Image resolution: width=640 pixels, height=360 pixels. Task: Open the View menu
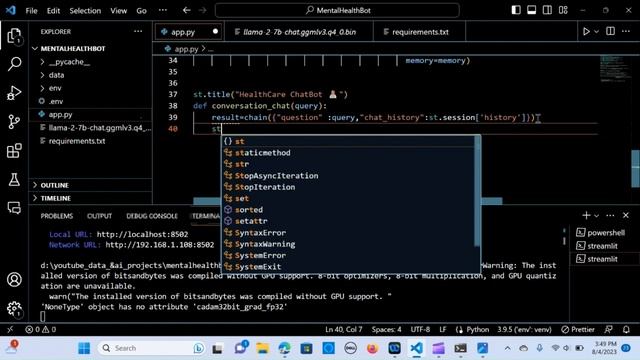coord(118,11)
